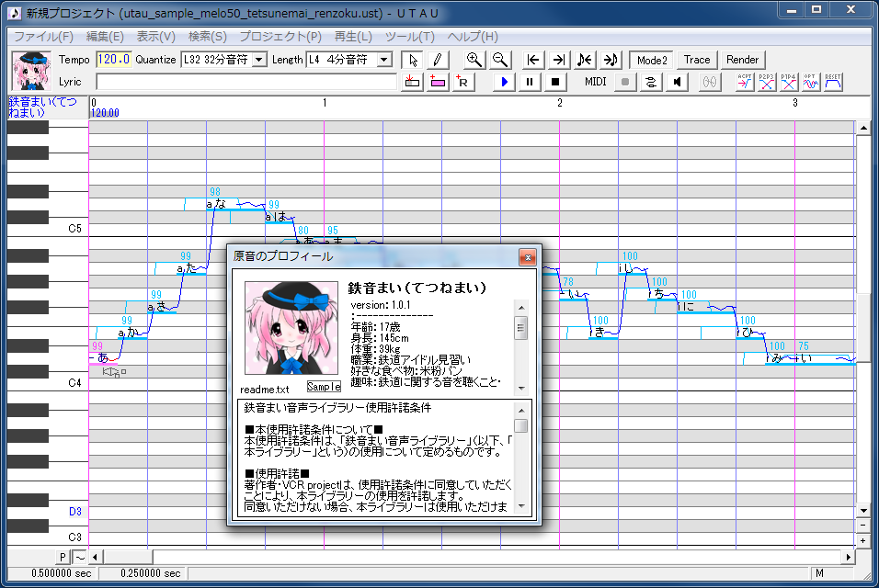Viewport: 879px width, 588px height.
Task: Apply the P1P4 crossfade preset
Action: (788, 83)
